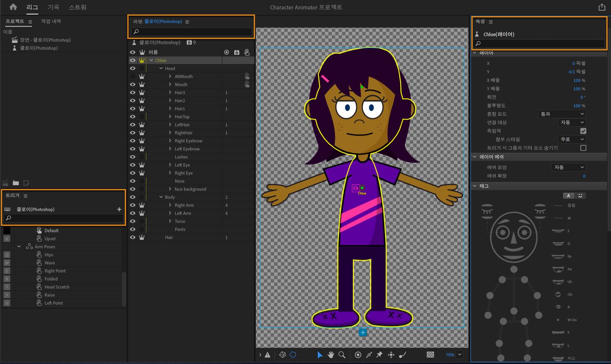
Task: Click the share/export icon at top right
Action: point(602,7)
